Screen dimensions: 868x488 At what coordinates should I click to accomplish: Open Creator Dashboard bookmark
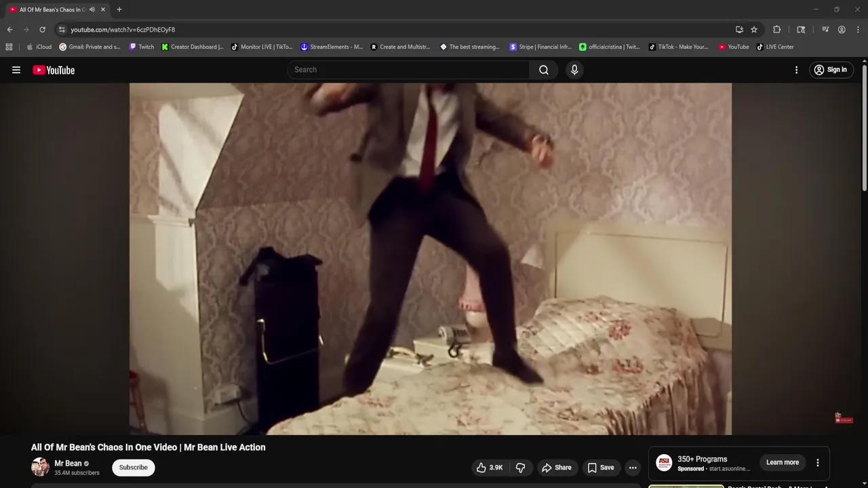pyautogui.click(x=193, y=47)
